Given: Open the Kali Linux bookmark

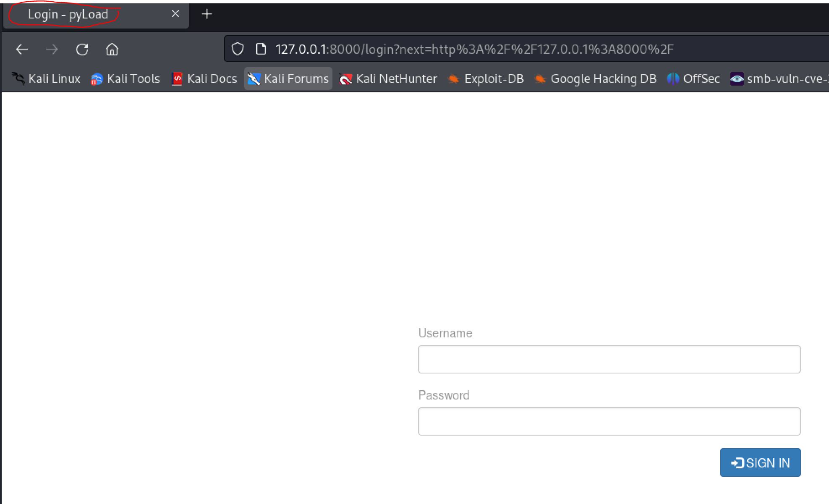Looking at the screenshot, I should point(46,79).
